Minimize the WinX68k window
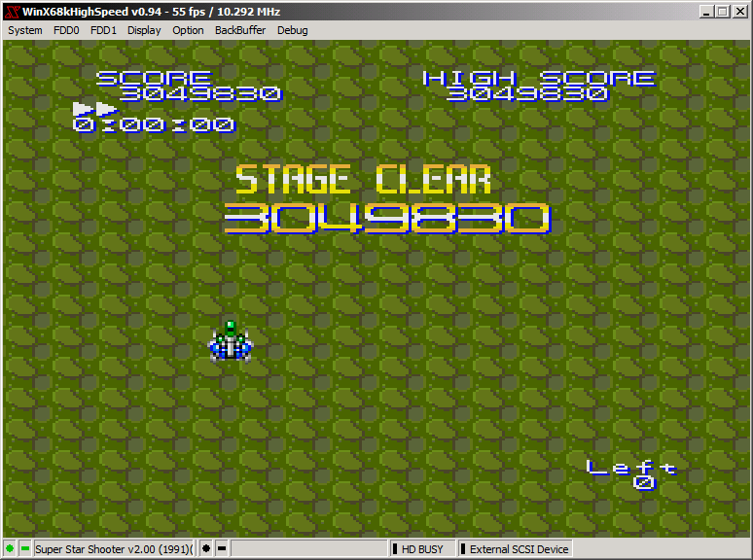Viewport: 753px width, 560px height. click(706, 12)
